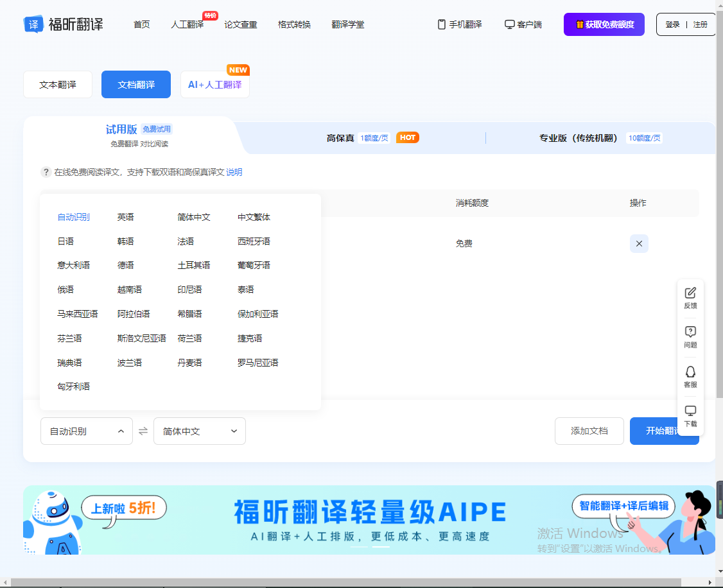Switch to AI+人工翻译 tab
Screen dimensions: 723x588
pos(215,84)
